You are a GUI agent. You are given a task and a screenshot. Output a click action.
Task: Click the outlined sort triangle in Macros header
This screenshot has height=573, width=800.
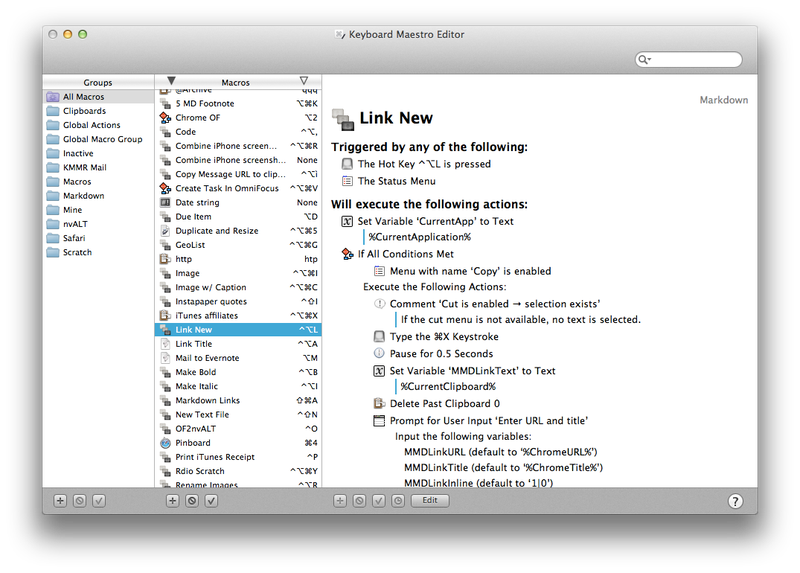[304, 81]
